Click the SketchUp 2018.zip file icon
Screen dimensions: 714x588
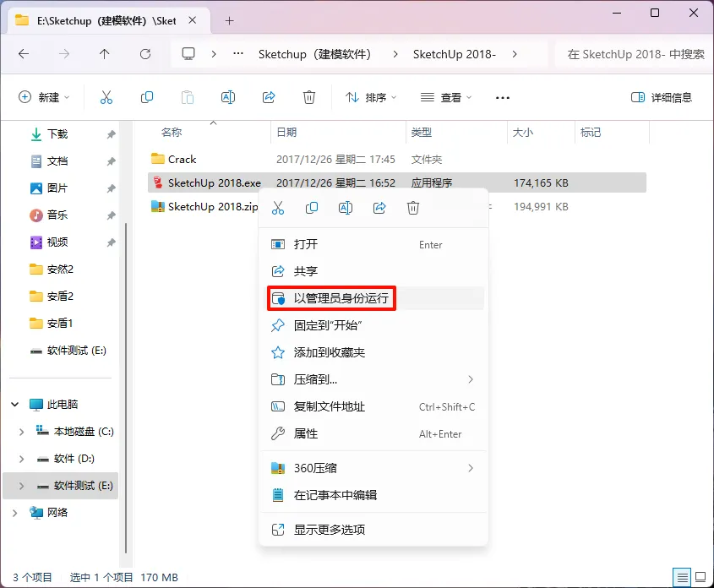tap(157, 206)
